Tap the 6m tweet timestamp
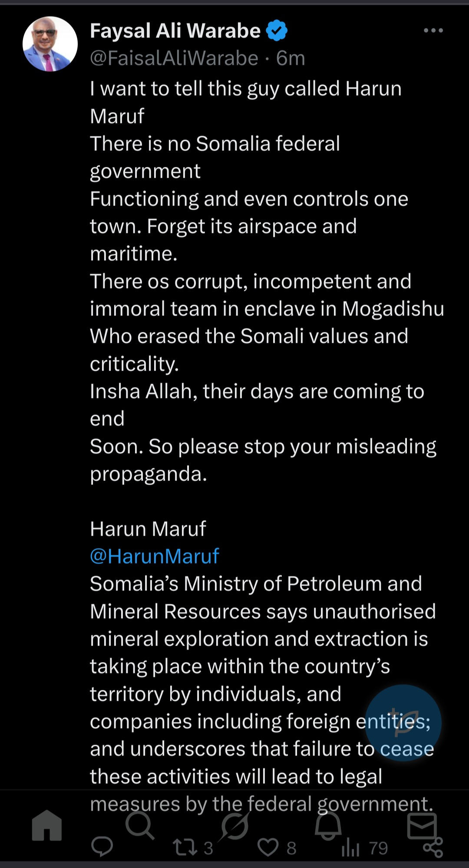 291,58
